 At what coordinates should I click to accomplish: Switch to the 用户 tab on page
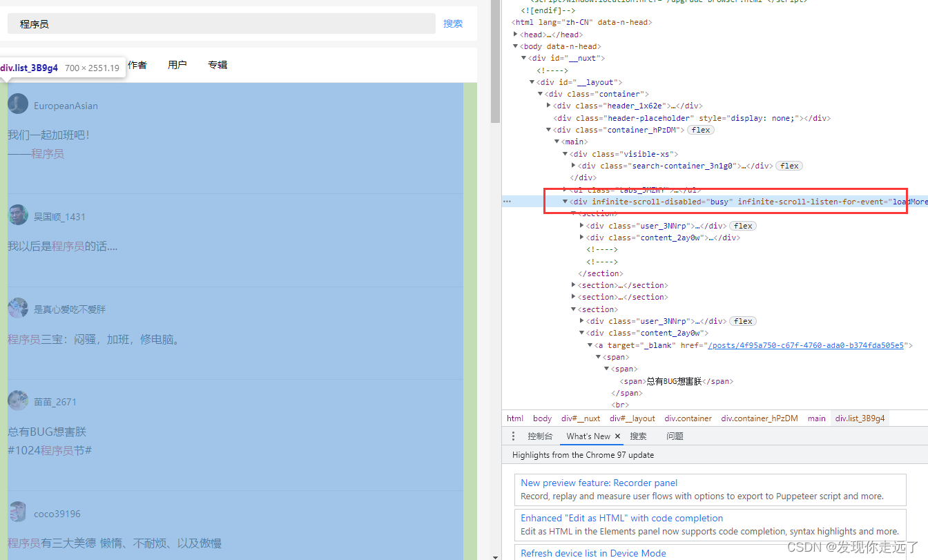pos(177,65)
